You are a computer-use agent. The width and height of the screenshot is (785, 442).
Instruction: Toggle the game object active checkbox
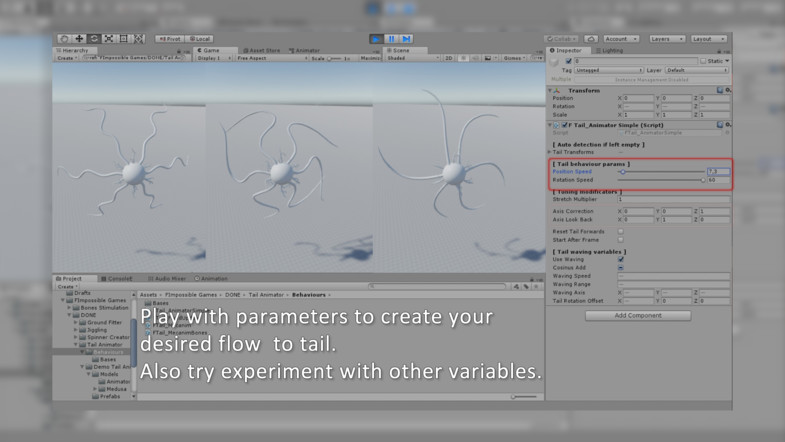click(568, 61)
